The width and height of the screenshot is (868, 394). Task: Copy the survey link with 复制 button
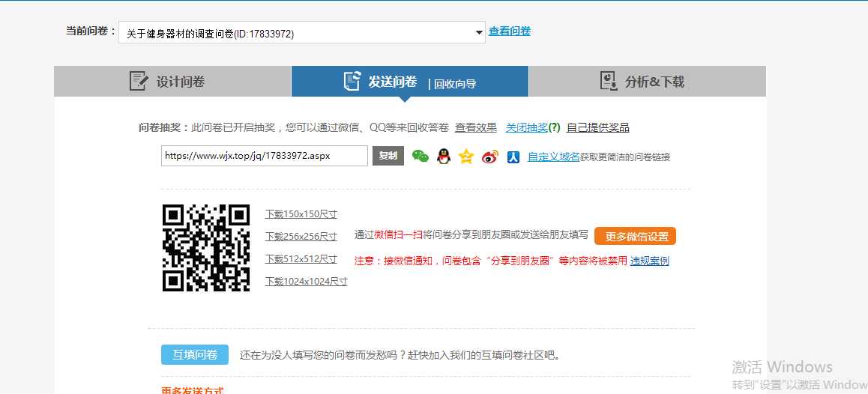click(388, 156)
